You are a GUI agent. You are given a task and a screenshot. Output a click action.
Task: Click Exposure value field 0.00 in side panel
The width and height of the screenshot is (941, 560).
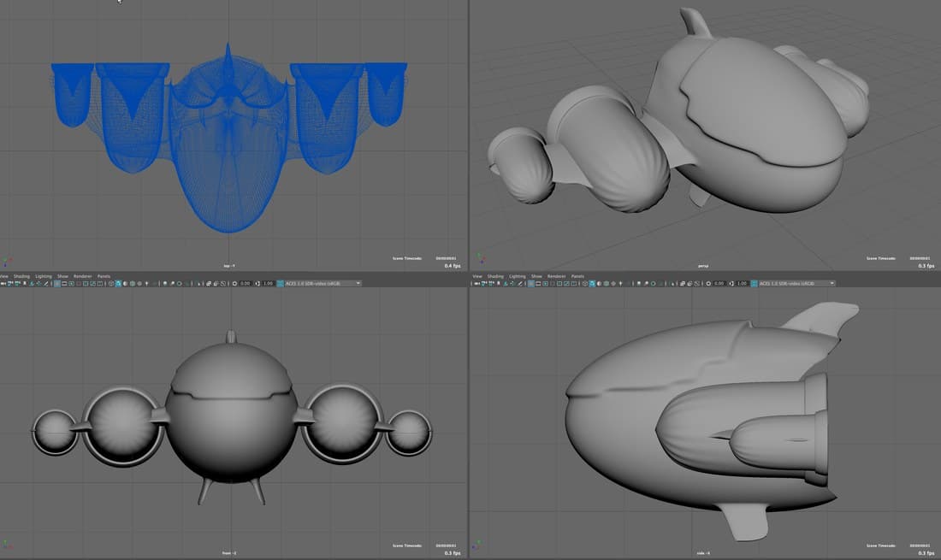pos(719,284)
